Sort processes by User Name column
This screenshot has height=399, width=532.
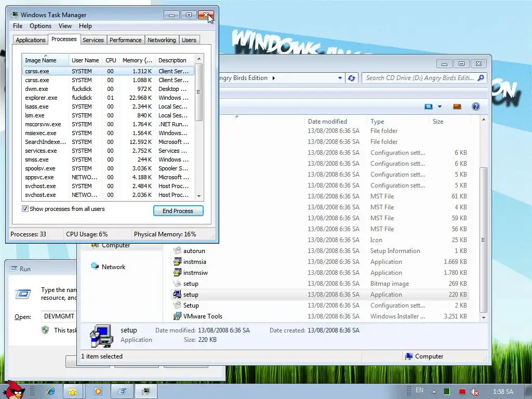coord(85,60)
